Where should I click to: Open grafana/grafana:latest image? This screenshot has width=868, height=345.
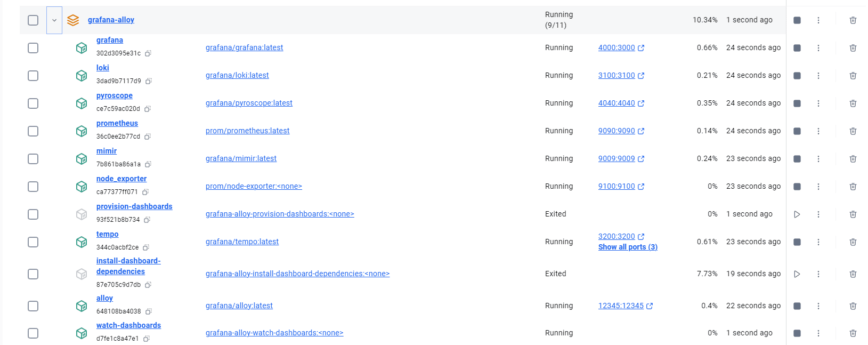pos(244,47)
